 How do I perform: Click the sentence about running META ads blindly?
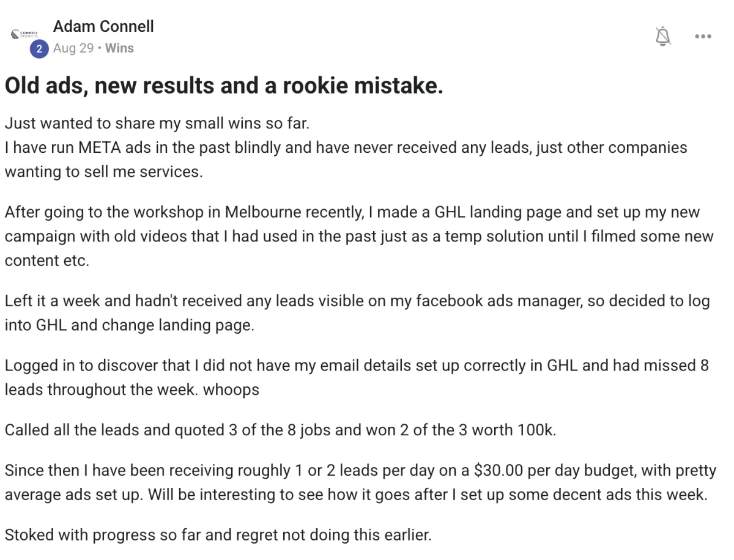tap(346, 160)
